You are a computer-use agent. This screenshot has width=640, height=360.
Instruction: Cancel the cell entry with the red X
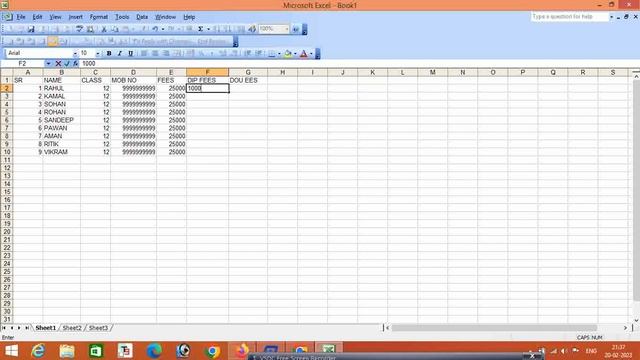tap(58, 64)
